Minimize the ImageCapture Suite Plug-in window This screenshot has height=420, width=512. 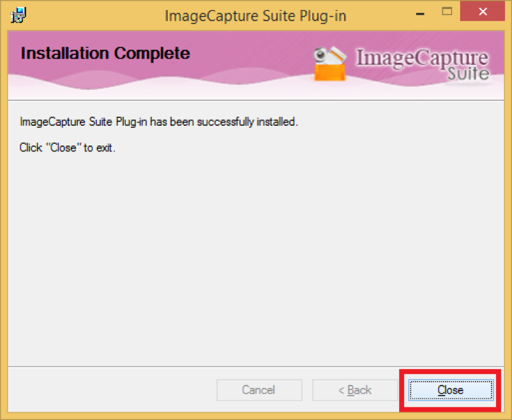tap(421, 13)
